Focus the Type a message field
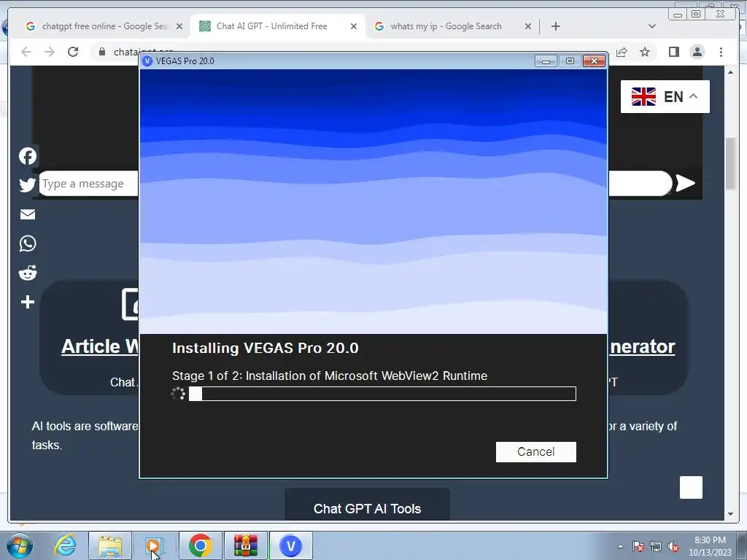 click(x=88, y=184)
